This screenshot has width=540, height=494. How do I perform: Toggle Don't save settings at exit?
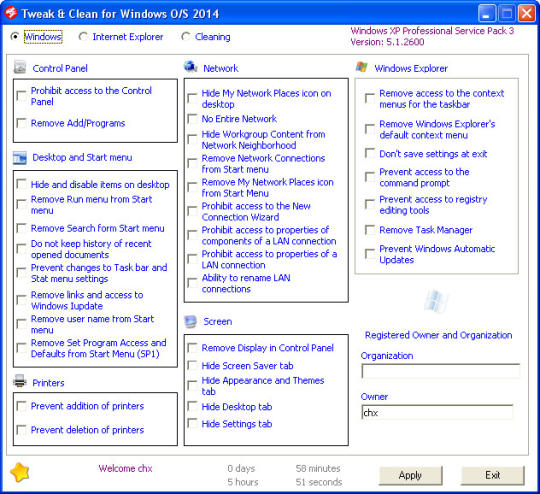(370, 153)
